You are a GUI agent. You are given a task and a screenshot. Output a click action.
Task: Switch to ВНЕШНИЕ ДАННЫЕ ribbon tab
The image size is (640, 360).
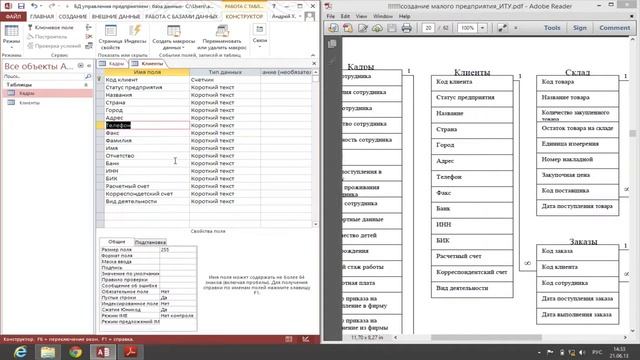pyautogui.click(x=116, y=16)
